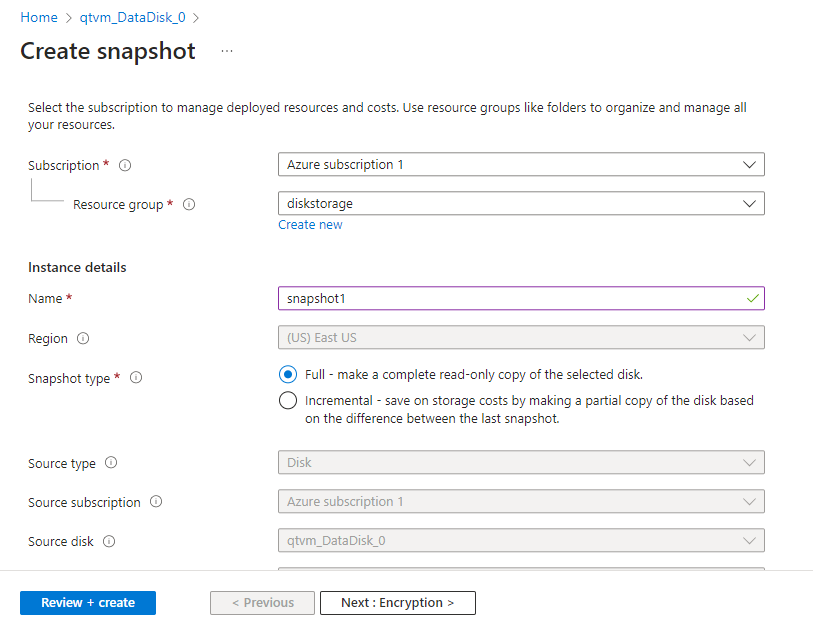Viewport: 813px width, 630px height.
Task: Click the Source type info icon
Action: 111,463
